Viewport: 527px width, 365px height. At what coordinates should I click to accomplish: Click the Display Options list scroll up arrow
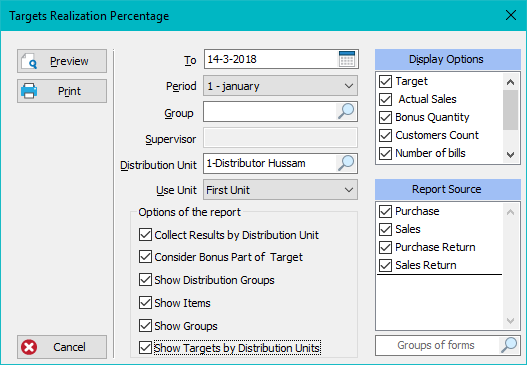tap(510, 82)
